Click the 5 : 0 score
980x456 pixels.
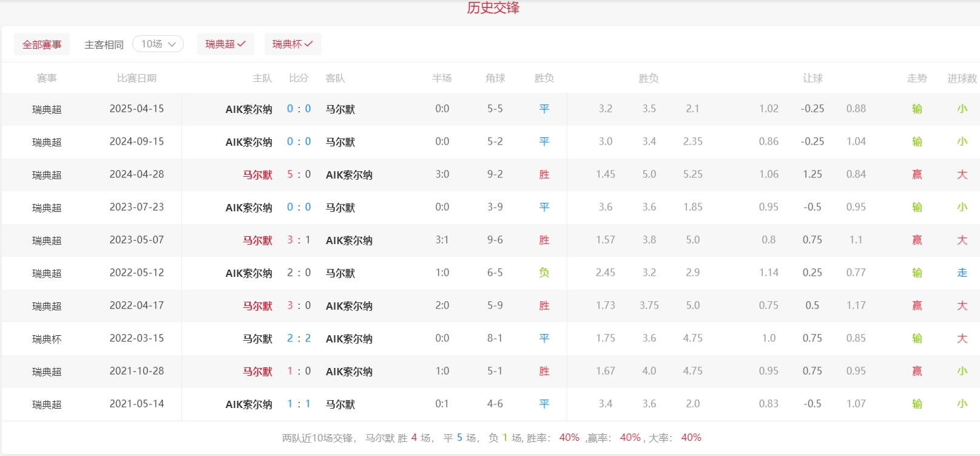pyautogui.click(x=299, y=174)
